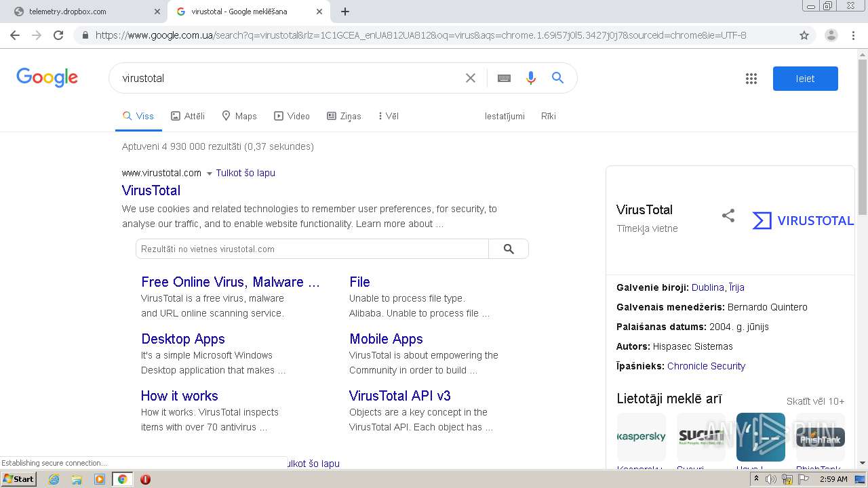Open PhishTank related search thumbnail
868x488 pixels.
point(821,437)
